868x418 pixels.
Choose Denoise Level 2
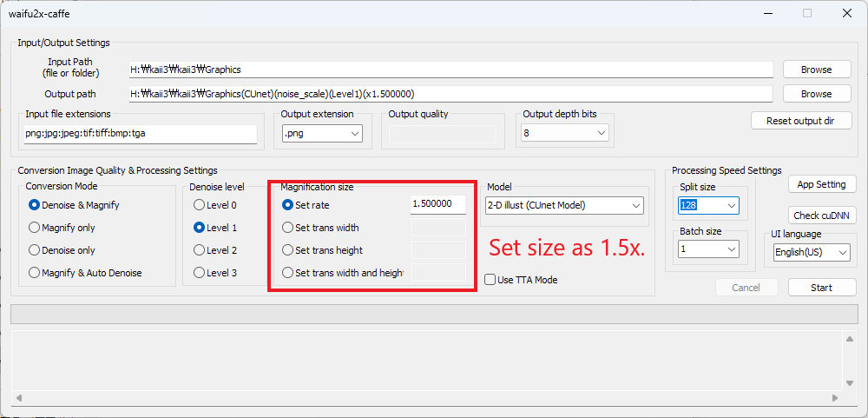(x=215, y=250)
